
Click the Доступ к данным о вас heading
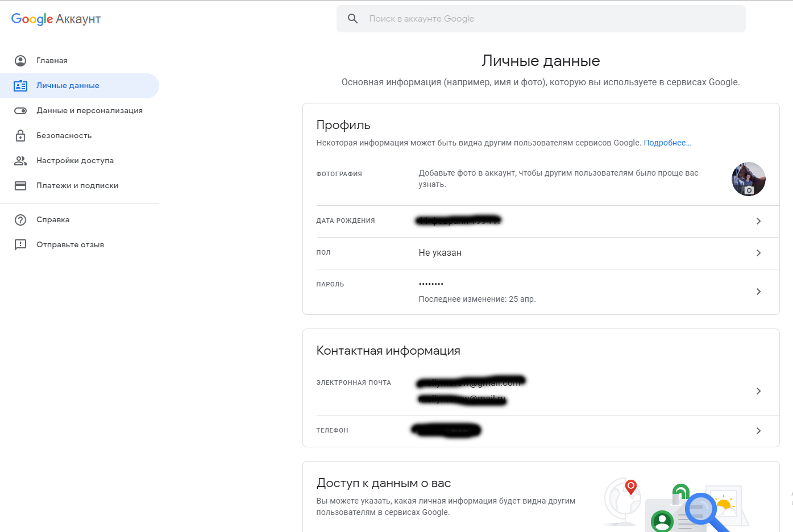384,483
